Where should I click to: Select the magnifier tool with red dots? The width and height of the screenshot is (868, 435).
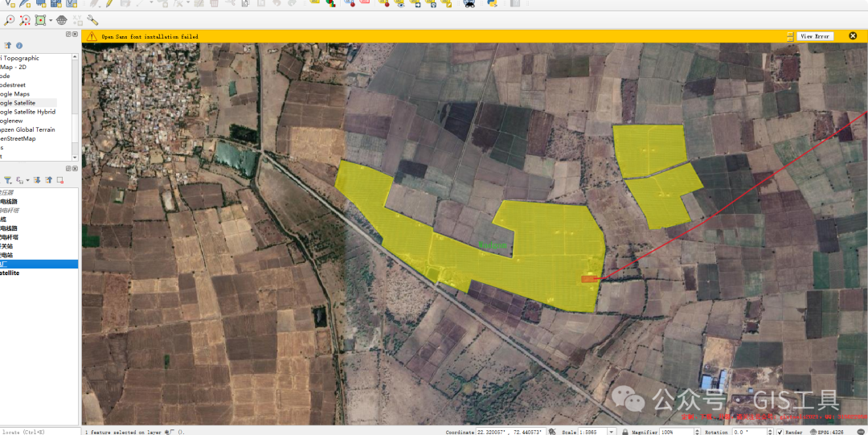25,20
